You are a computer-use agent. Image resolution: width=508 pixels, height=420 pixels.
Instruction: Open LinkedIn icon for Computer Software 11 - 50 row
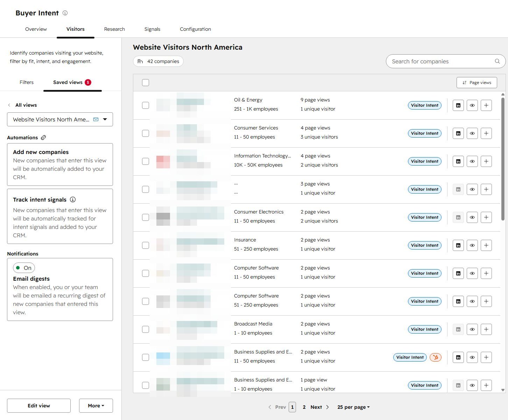tap(458, 273)
